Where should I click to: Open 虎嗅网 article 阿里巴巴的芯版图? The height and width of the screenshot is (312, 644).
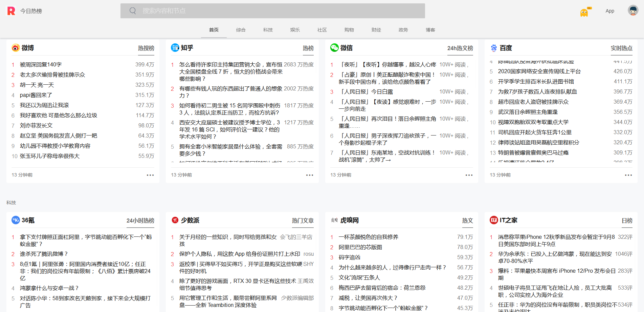[360, 247]
